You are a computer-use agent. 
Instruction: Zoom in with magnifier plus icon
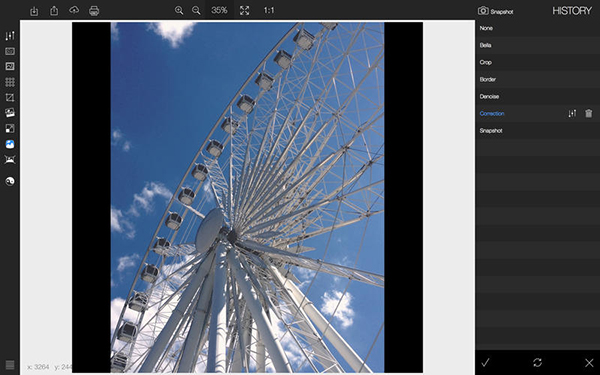point(179,10)
